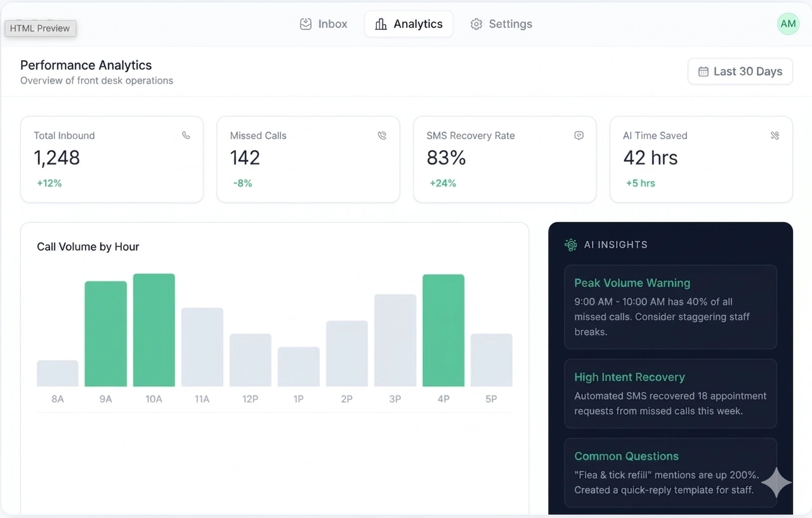Open the Inbox tab
Screen dimensions: 812x518
[324, 24]
